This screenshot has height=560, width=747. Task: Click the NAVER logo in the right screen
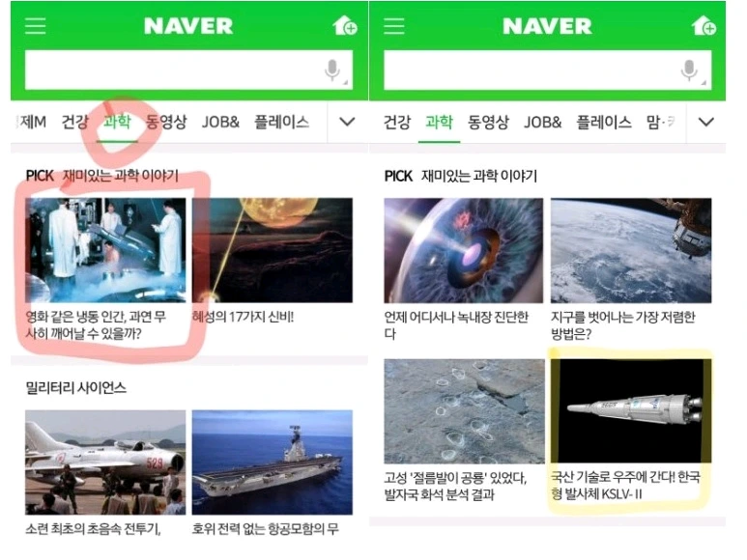pos(547,26)
